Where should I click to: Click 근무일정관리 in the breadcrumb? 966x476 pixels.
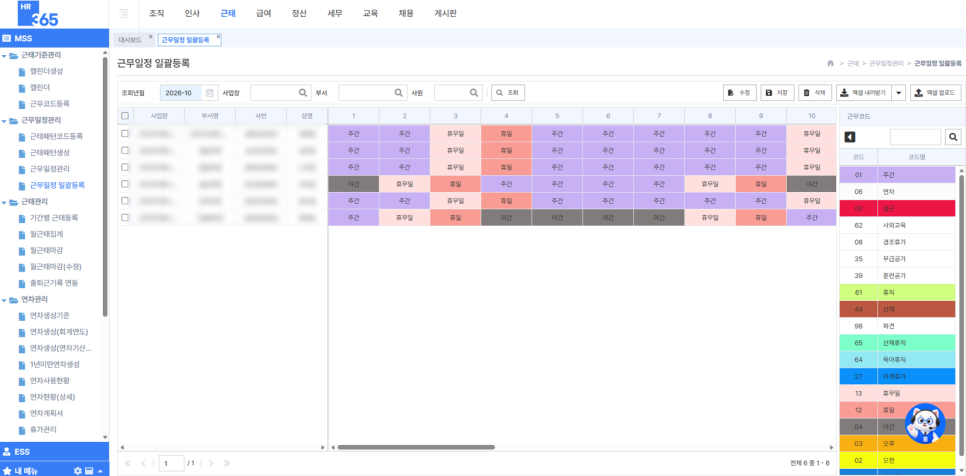887,63
